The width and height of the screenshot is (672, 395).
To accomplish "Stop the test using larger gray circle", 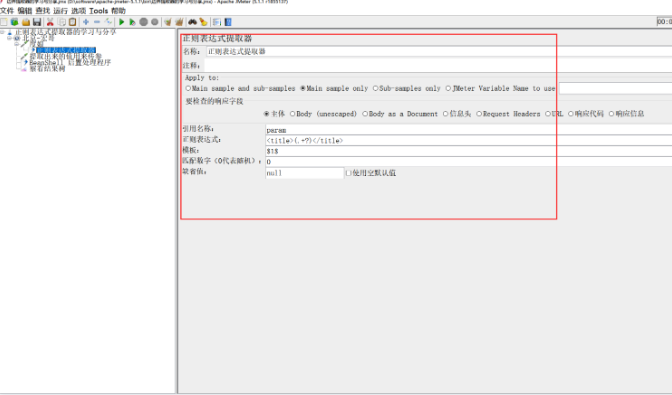I will click(144, 22).
